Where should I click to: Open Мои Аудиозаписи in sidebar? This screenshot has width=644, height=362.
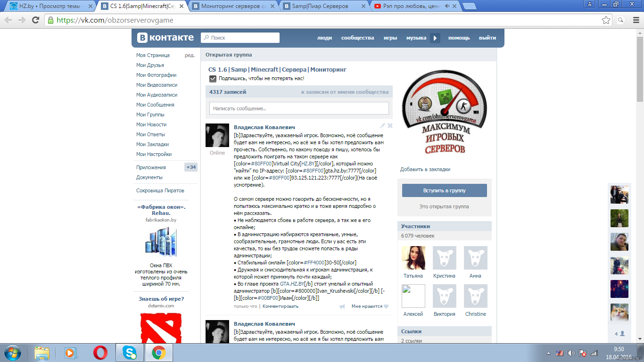(x=157, y=95)
